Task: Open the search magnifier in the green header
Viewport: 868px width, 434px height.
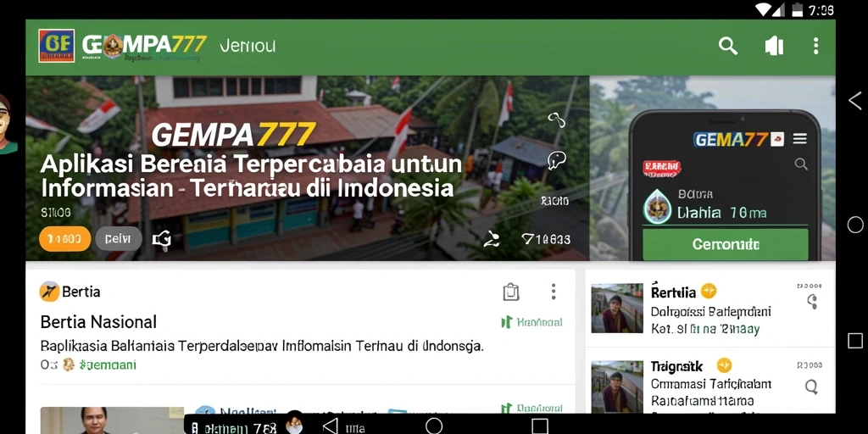Action: pyautogui.click(x=728, y=46)
